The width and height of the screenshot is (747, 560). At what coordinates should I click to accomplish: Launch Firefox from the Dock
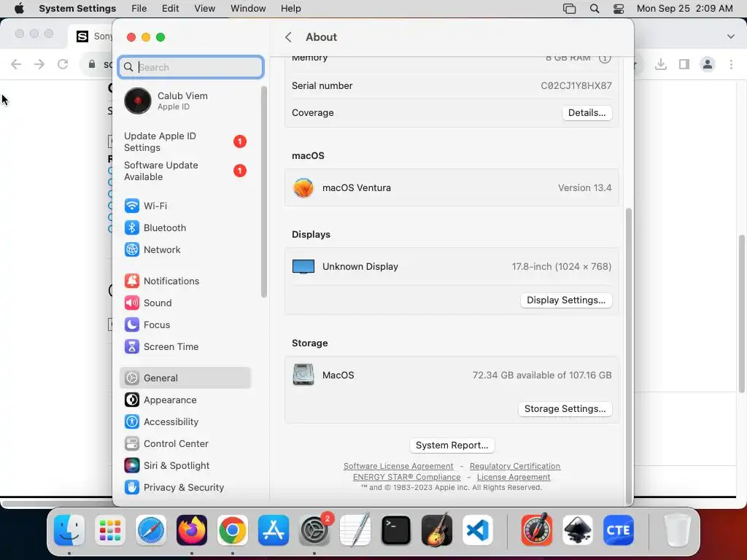pos(192,530)
